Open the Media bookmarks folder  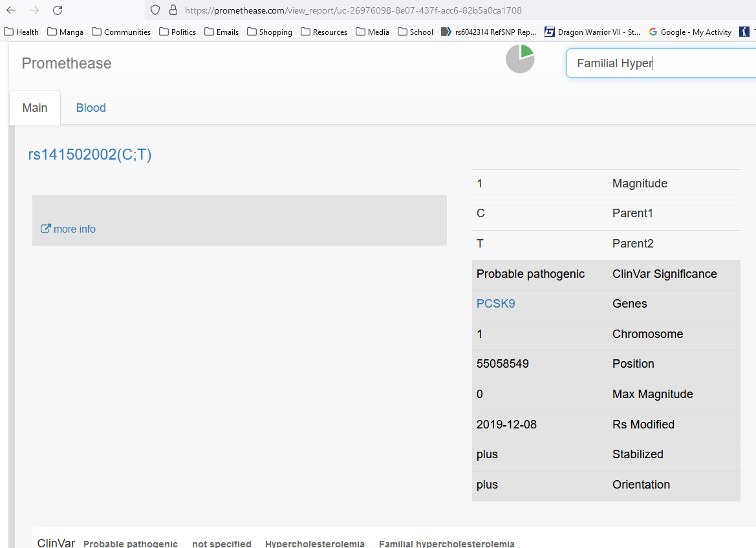(x=373, y=32)
